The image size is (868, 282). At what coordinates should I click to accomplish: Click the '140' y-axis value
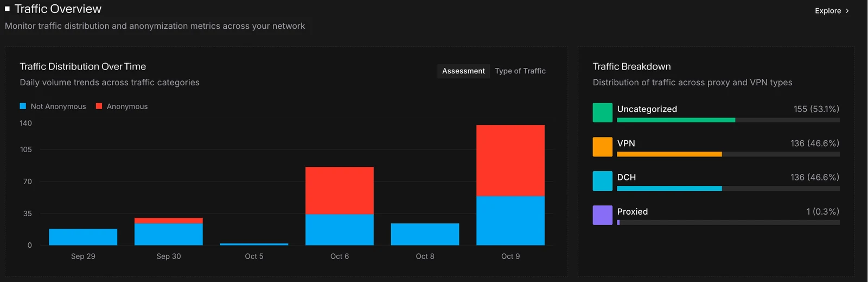[x=26, y=123]
